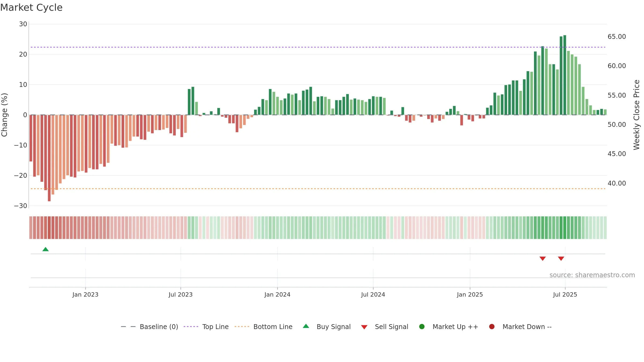Click the second red Sell Signal triangle near Jul 2025
The image size is (644, 362).
click(x=561, y=258)
